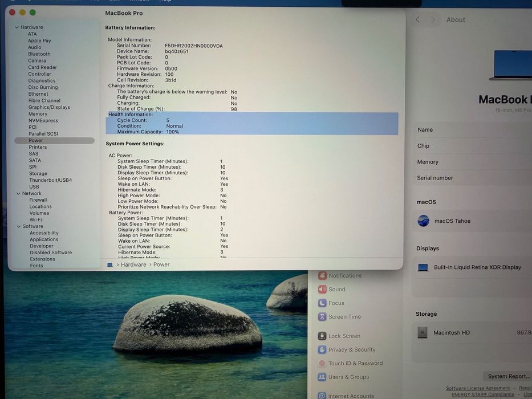
Task: Open Lock Screen settings icon
Action: pos(322,336)
